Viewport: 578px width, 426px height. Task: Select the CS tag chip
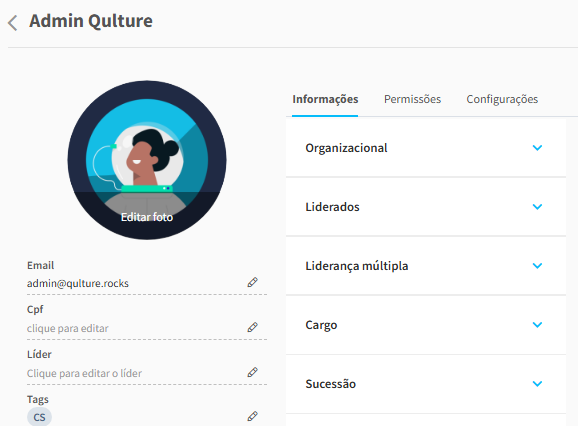click(39, 417)
